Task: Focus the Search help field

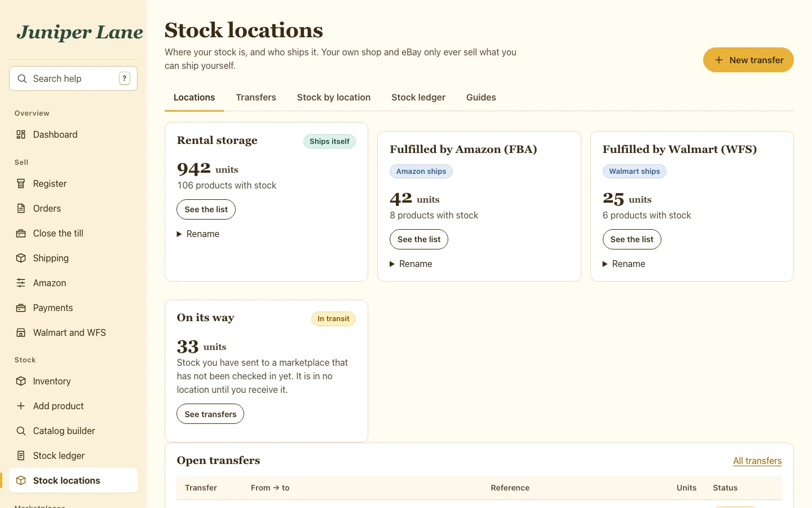Action: 73,78
